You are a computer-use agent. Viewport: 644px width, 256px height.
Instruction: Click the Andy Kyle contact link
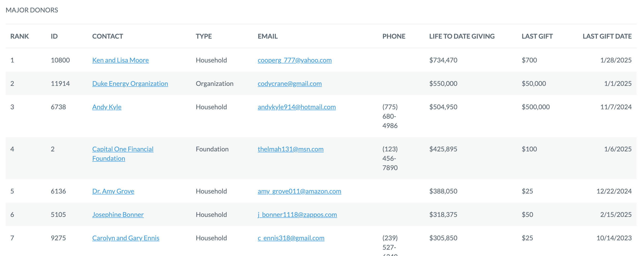tap(107, 107)
